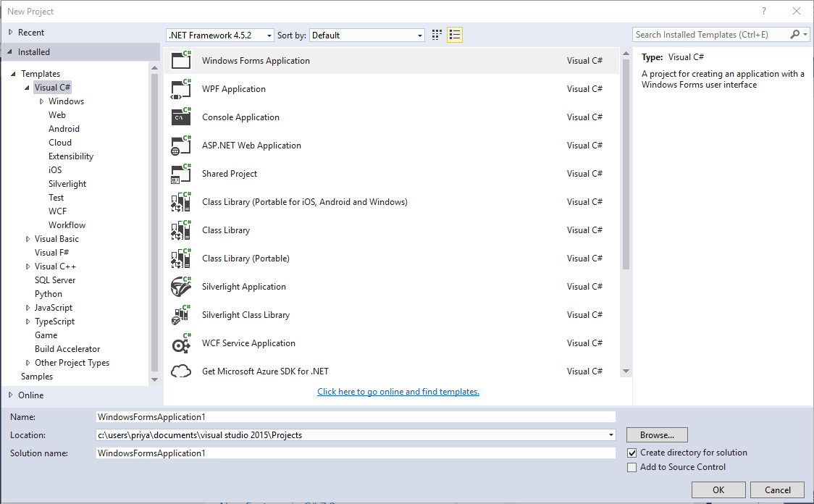Select Cloud template category
This screenshot has width=814, height=504.
pos(60,142)
